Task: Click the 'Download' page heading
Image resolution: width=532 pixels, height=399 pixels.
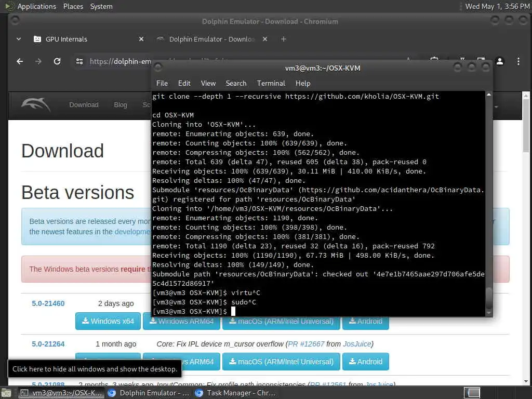Action: [x=62, y=151]
